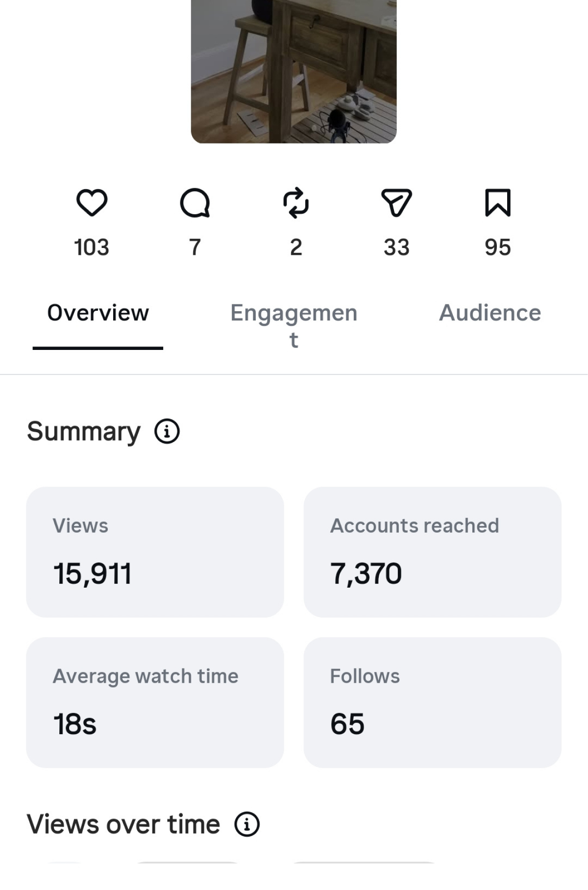Tap the heart likes icon
The width and height of the screenshot is (588, 890).
pos(92,202)
